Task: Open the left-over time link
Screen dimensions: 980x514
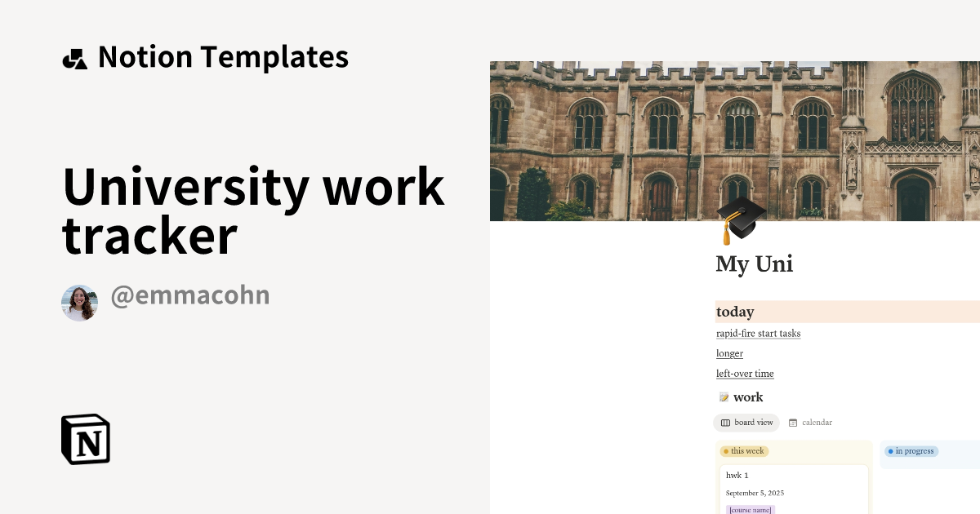Action: click(x=744, y=373)
